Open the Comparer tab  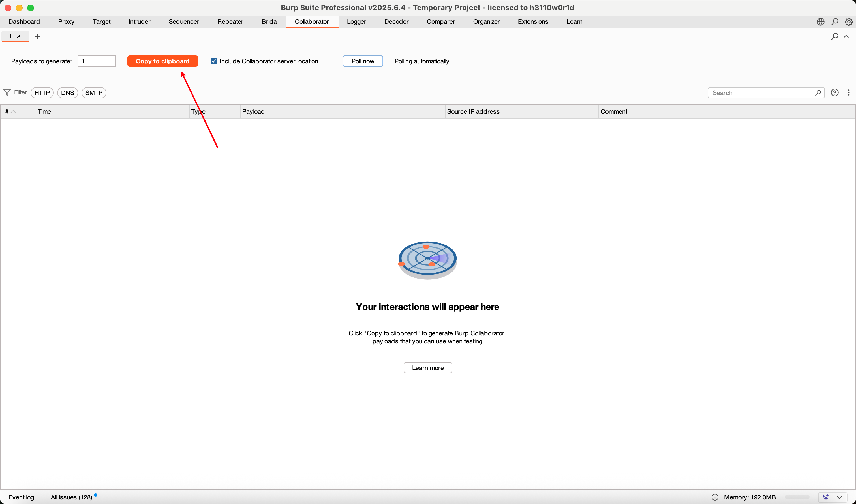pyautogui.click(x=441, y=22)
